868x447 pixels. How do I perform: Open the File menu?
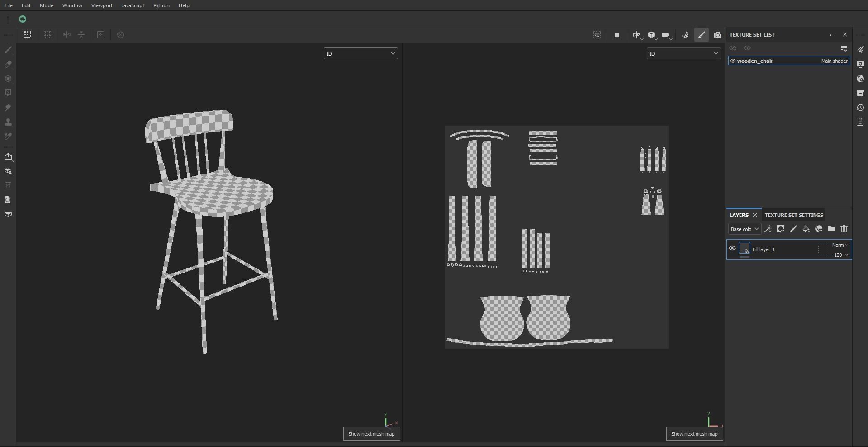pos(9,5)
